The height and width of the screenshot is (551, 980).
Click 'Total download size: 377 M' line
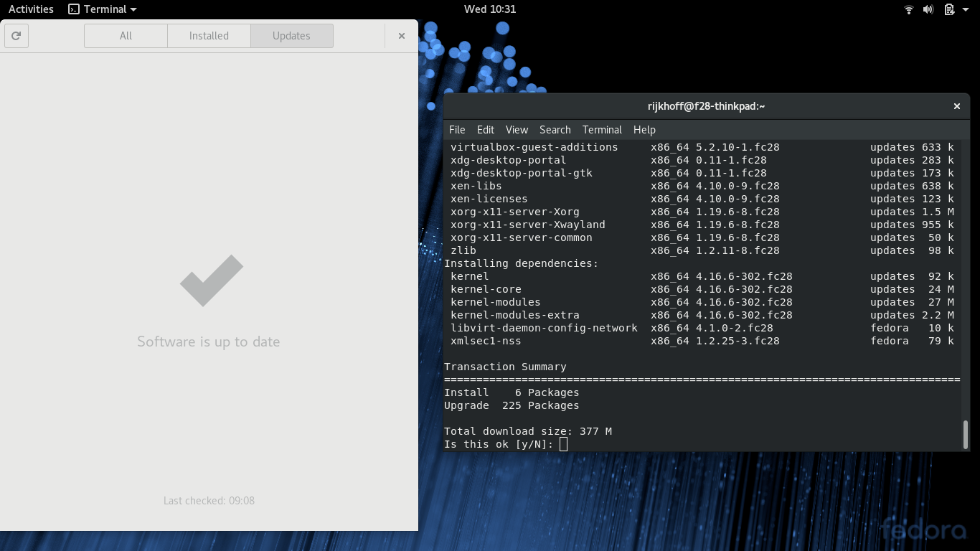[528, 431]
